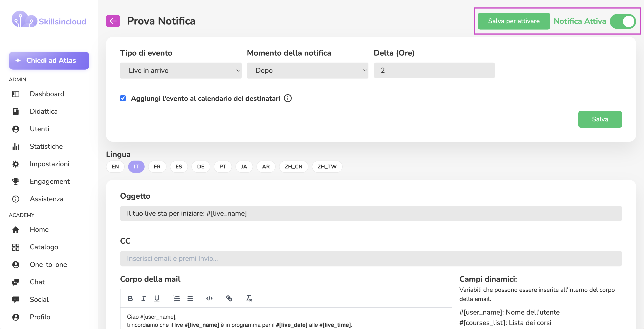644x329 pixels.
Task: Click the Delta (Ore) input field
Action: (434, 71)
